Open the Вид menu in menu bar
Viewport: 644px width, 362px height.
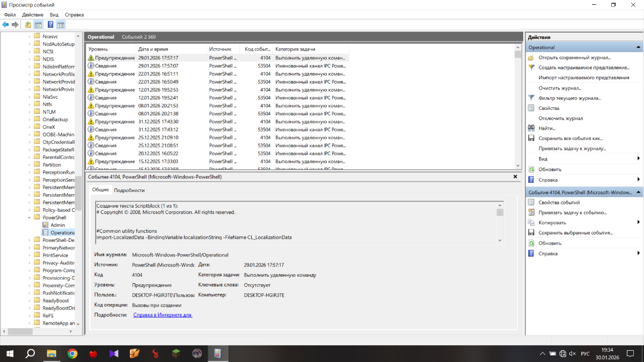pos(54,15)
